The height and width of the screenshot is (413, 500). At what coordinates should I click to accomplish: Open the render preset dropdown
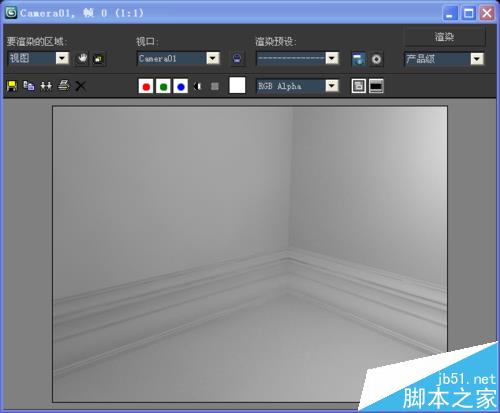tap(298, 58)
